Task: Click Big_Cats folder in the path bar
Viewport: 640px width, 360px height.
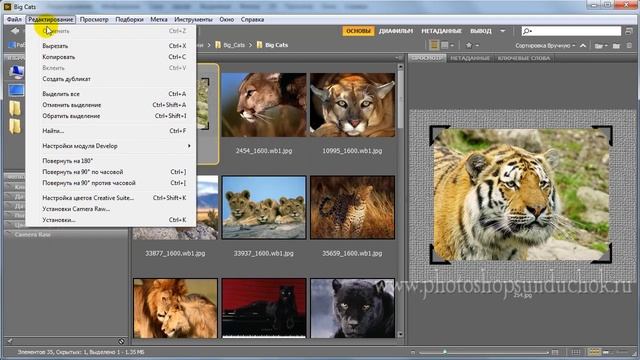Action: coord(230,45)
